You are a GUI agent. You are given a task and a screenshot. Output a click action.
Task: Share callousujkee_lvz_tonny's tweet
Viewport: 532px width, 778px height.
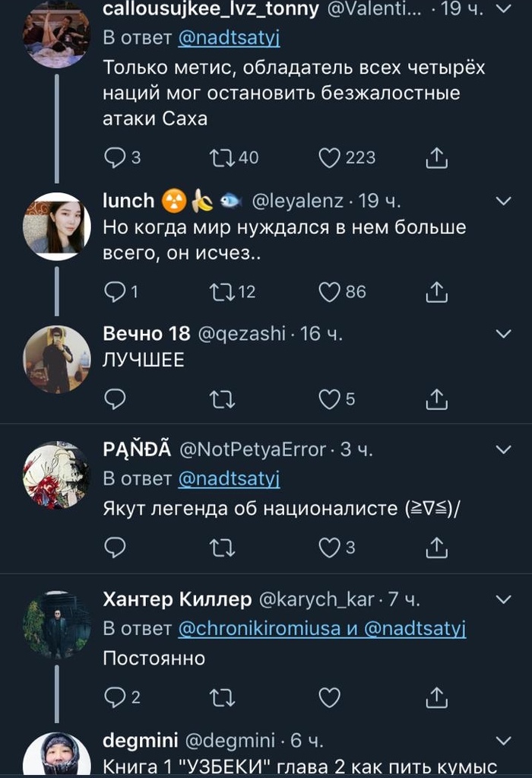[436, 157]
